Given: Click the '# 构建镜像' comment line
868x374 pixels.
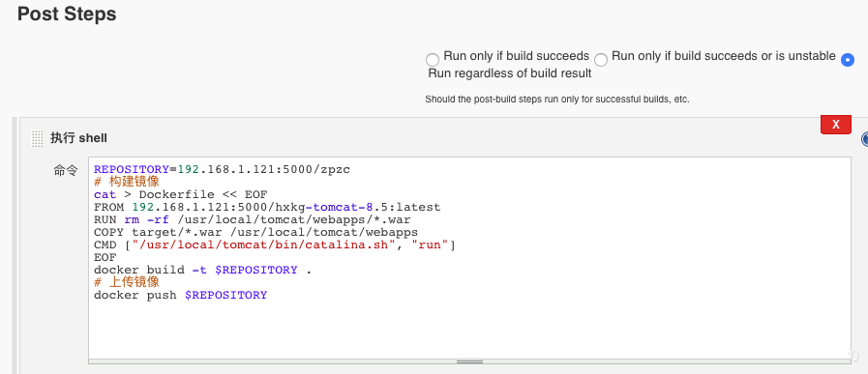Looking at the screenshot, I should click(x=127, y=182).
